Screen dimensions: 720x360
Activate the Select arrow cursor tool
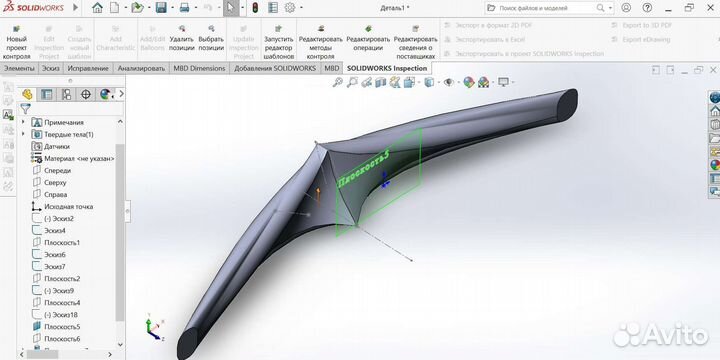point(231,8)
